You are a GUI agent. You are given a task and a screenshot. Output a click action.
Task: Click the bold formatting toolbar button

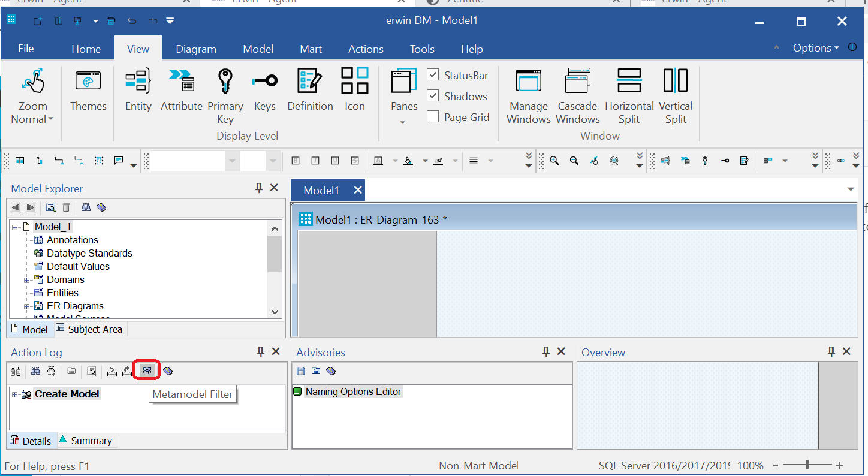click(x=295, y=161)
